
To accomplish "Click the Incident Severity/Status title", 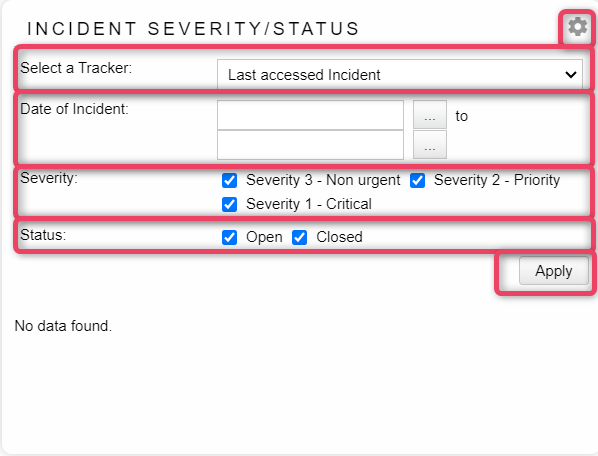I will [x=193, y=29].
